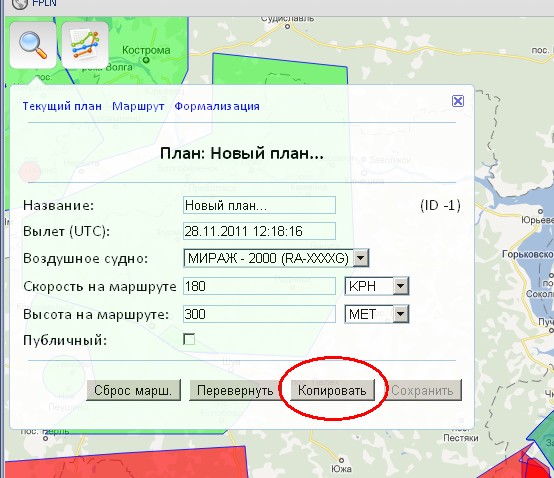Viewport: 554px width, 478px height.
Task: Focus the Вылет (UTC) date field
Action: coord(259,231)
